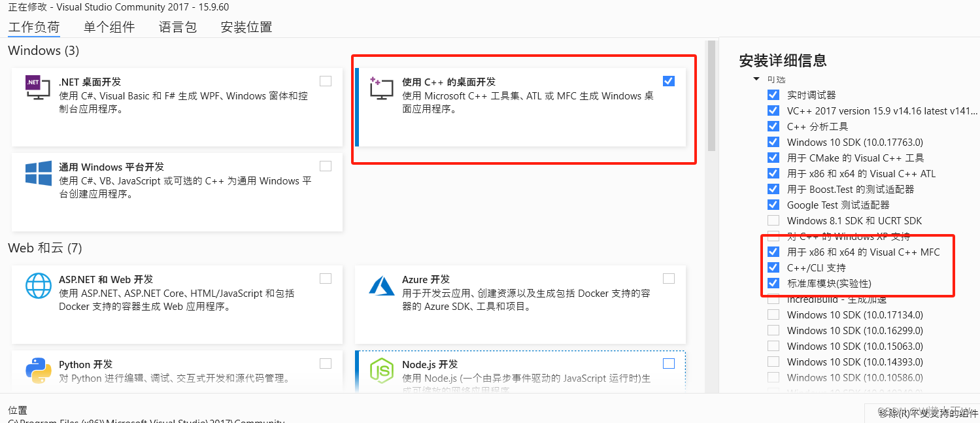This screenshot has width=980, height=423.
Task: Check the .NET 桌面开发 workload checkbox
Action: [x=326, y=81]
